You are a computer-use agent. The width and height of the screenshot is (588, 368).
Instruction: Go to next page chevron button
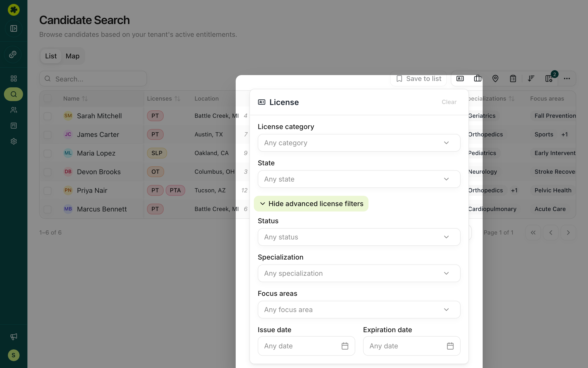pyautogui.click(x=568, y=233)
